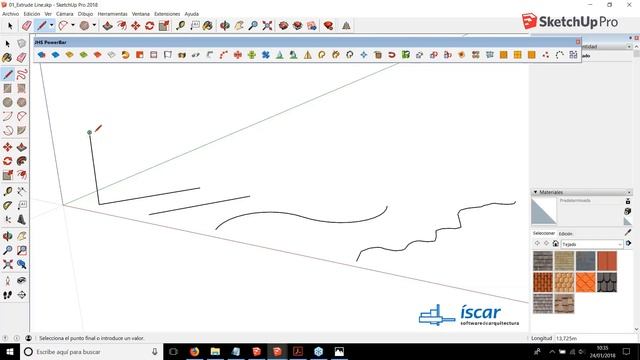640x360 pixels.
Task: Click the green cross icon in JHS PowerBar
Action: coord(251,55)
